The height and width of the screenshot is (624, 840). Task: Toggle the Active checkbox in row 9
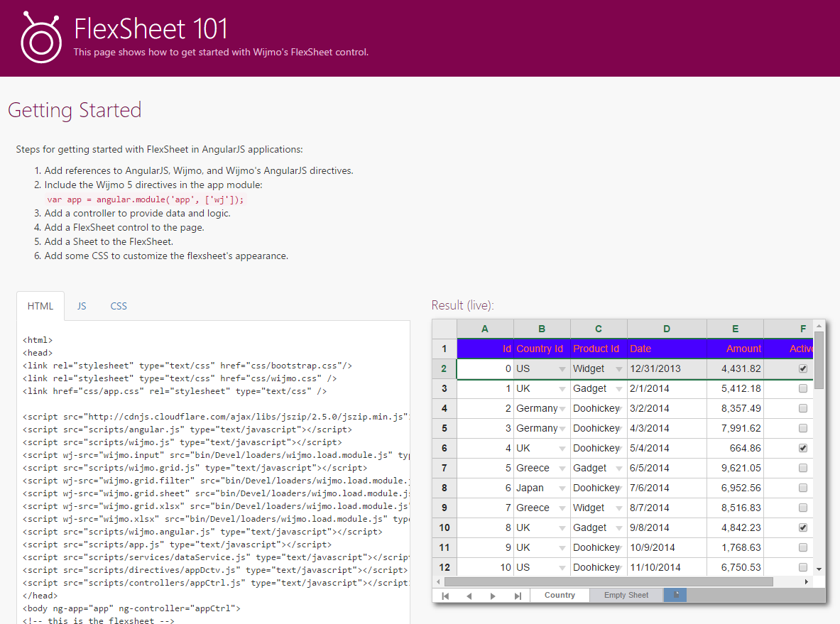(803, 508)
